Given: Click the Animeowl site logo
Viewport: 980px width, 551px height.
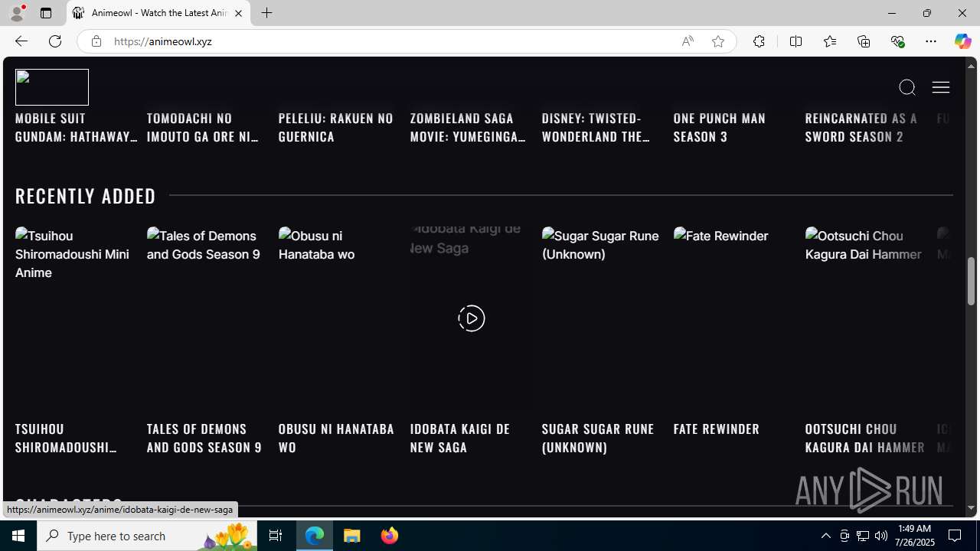Looking at the screenshot, I should 52,87.
